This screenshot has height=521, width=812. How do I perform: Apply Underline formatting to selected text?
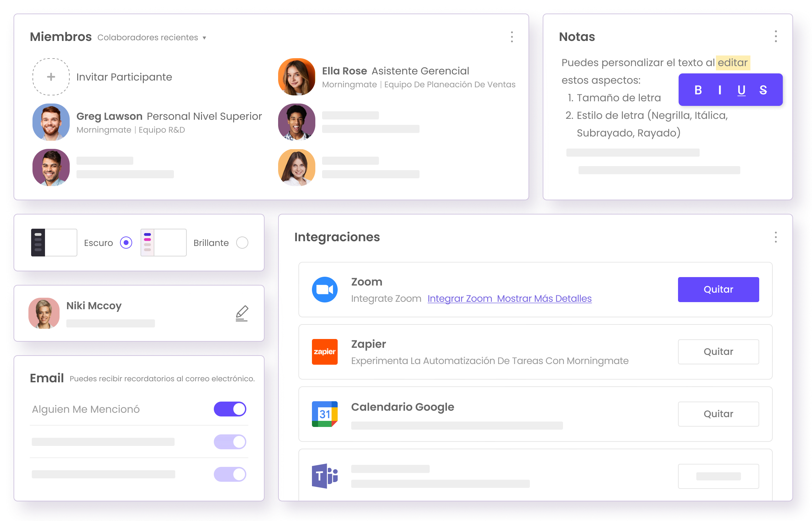741,90
